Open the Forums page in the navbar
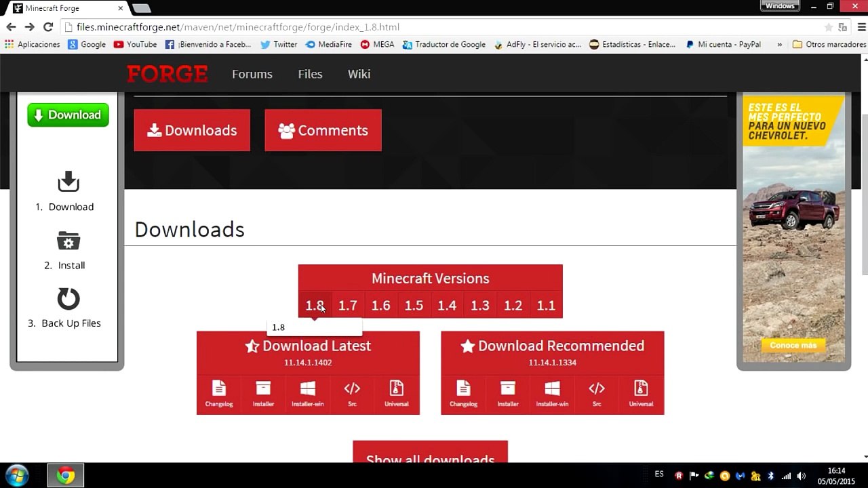This screenshot has width=868, height=488. [x=252, y=74]
